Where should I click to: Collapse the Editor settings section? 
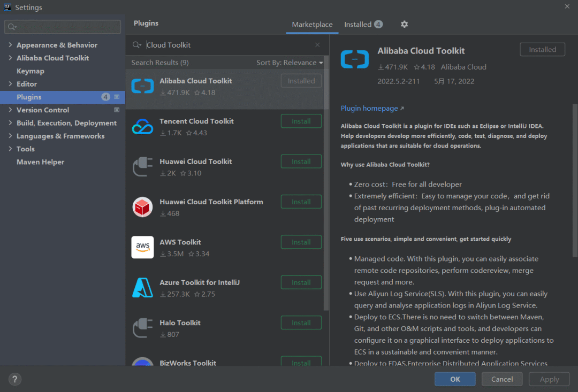pos(10,84)
